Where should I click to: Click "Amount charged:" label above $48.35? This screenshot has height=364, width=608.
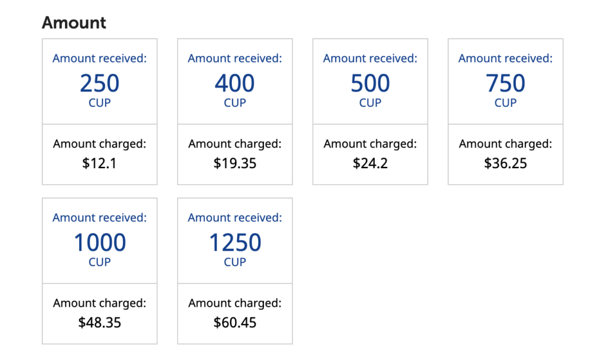(x=100, y=303)
